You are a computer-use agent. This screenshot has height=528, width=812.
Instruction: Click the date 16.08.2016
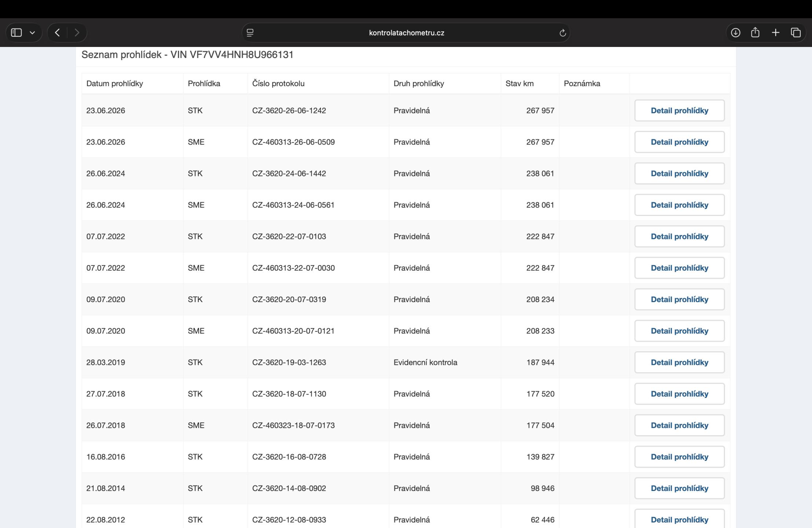click(106, 457)
